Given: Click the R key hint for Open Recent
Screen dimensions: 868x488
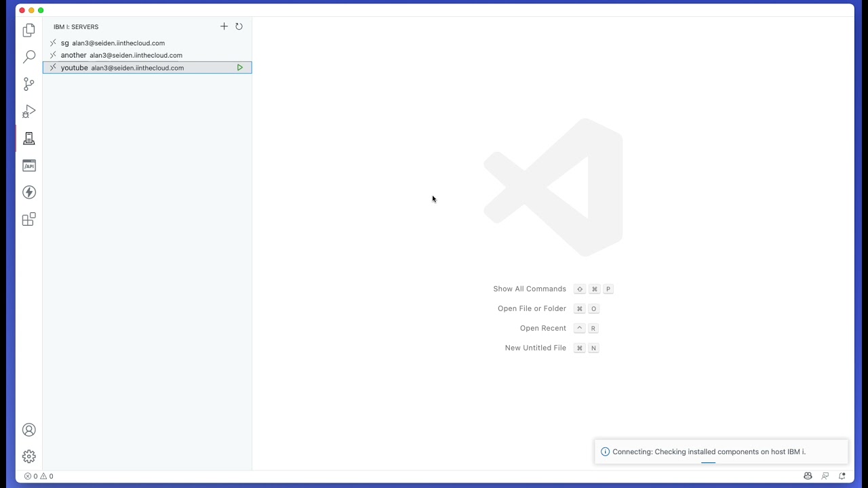Looking at the screenshot, I should 593,328.
